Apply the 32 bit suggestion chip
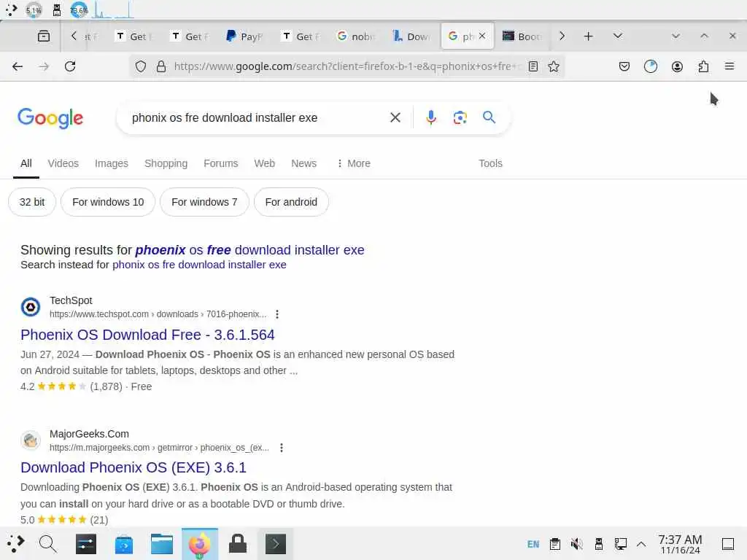This screenshot has width=747, height=560. point(32,202)
